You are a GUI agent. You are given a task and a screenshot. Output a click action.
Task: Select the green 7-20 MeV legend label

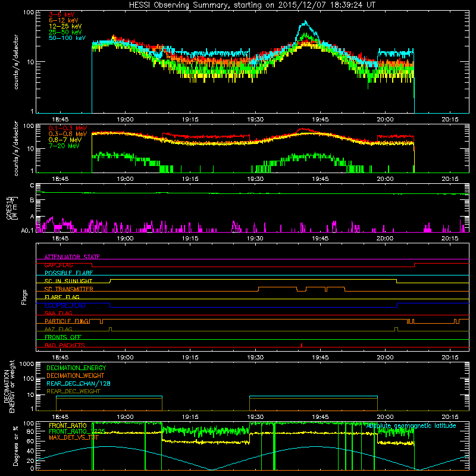(x=64, y=146)
